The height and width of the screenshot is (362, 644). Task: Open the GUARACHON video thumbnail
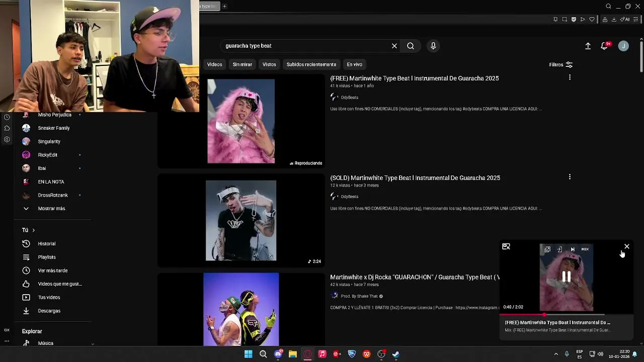click(x=241, y=309)
